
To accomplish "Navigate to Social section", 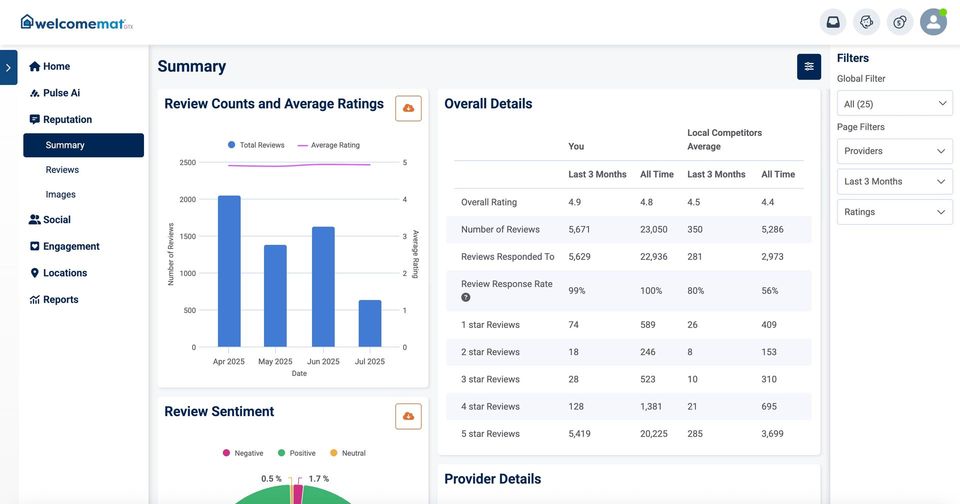I will [x=57, y=219].
